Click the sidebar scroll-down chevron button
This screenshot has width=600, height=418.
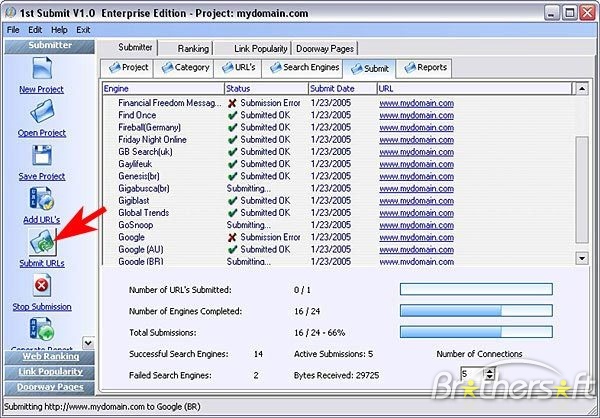pos(88,343)
